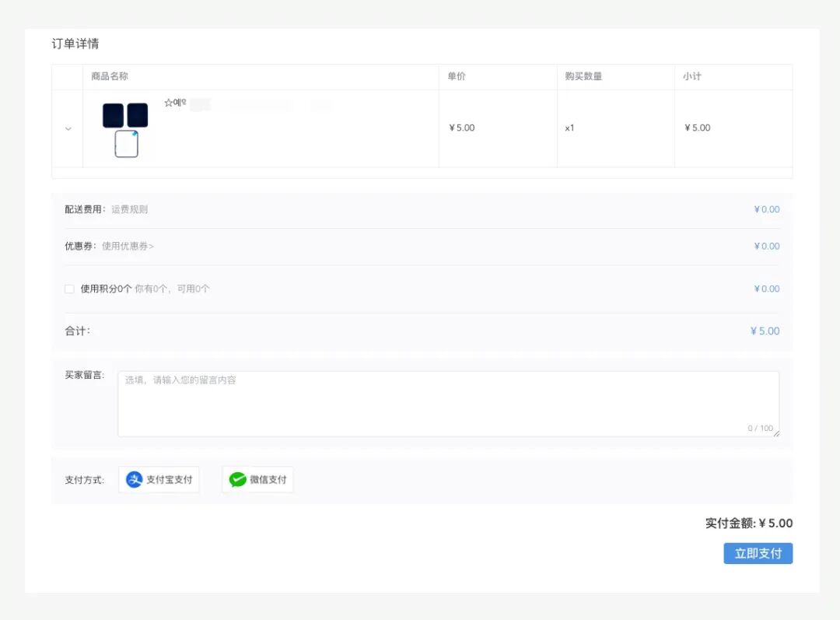The height and width of the screenshot is (620, 840).
Task: Click the 单价 column header
Action: 457,76
